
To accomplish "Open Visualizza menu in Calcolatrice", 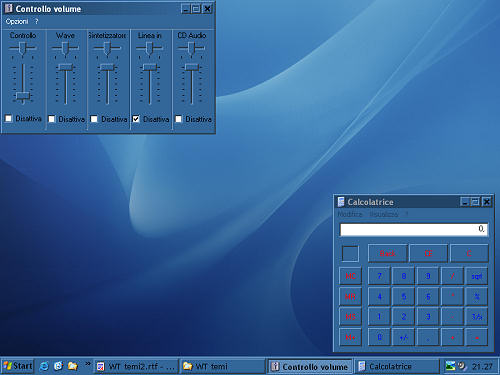I will pos(384,214).
